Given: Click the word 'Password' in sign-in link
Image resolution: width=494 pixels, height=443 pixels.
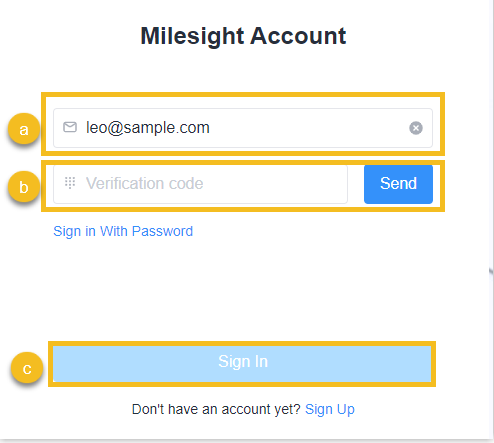Looking at the screenshot, I should pos(162,231).
